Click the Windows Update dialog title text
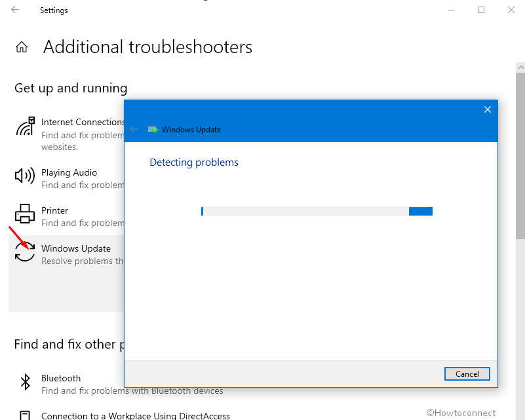Screen dimensions: 525x420 (191, 130)
